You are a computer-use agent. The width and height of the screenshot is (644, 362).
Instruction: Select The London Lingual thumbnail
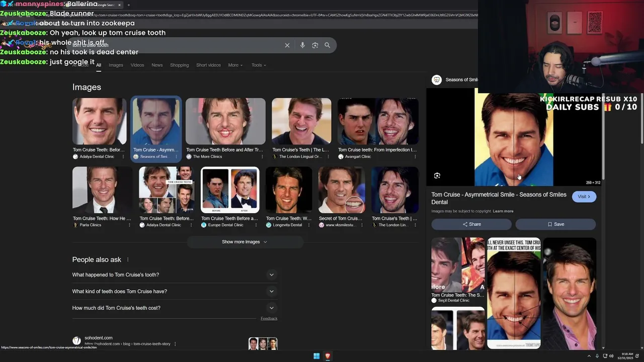tap(301, 121)
